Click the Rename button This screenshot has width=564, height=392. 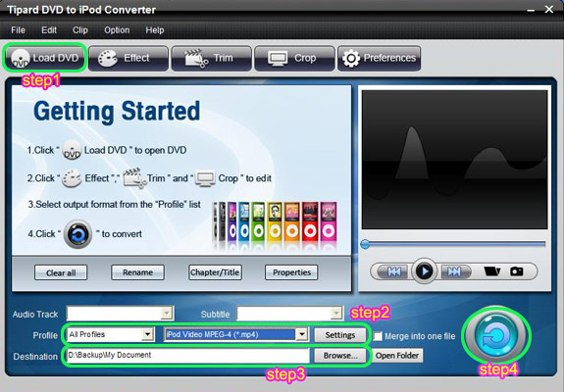click(x=137, y=272)
